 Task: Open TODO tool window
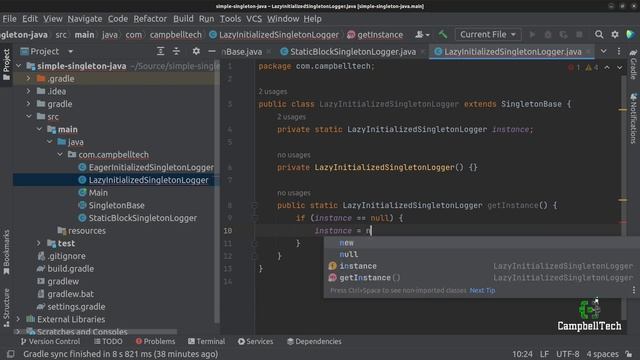(x=108, y=341)
